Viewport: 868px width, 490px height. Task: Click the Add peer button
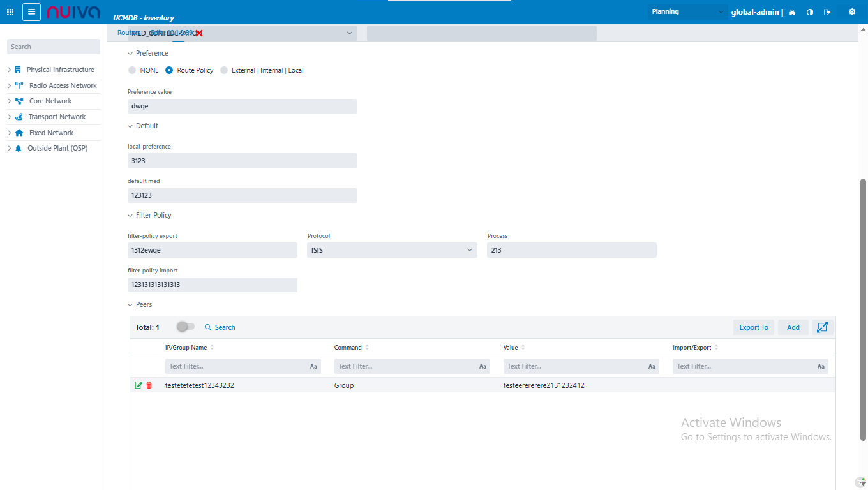point(793,327)
